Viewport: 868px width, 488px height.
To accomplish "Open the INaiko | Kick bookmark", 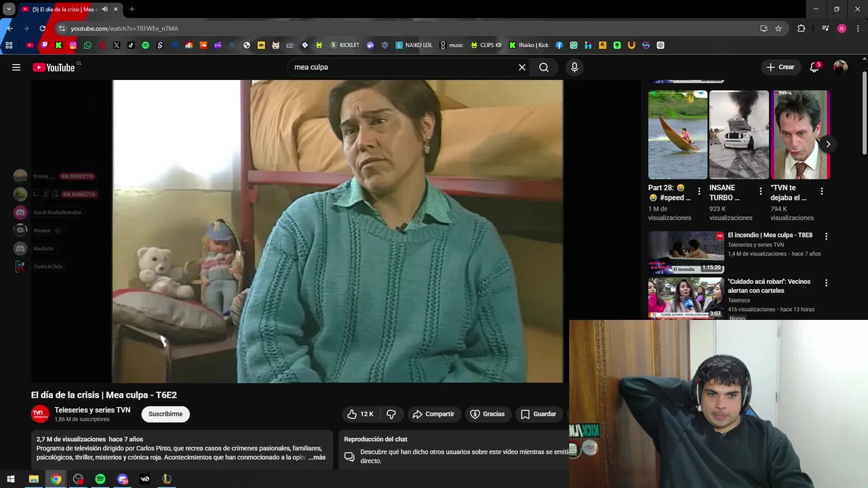I will pos(529,45).
